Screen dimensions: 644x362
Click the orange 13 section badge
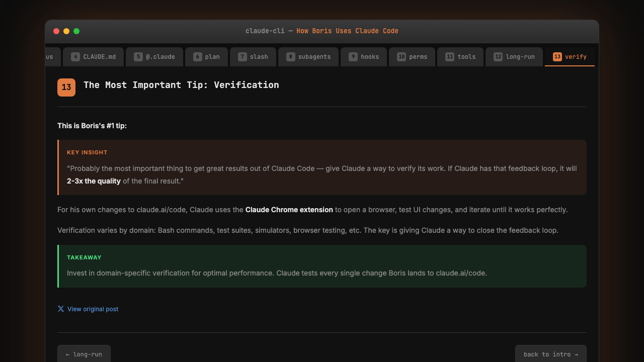(x=66, y=87)
